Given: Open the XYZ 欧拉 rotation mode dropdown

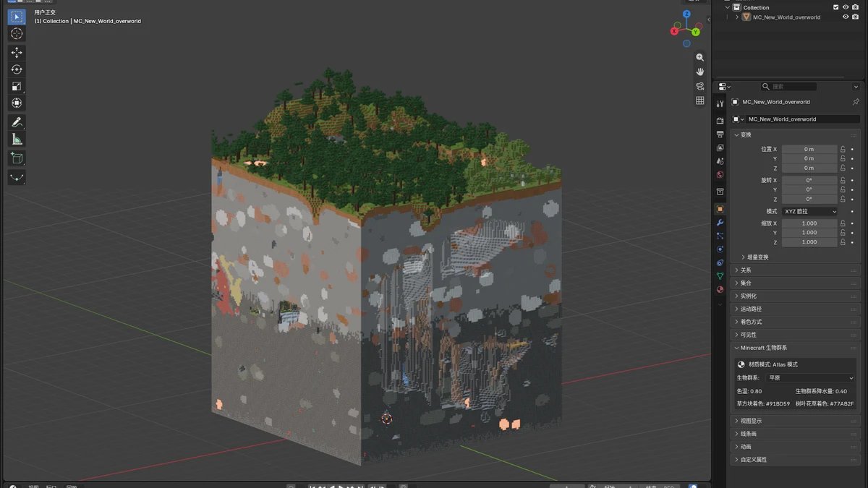Looking at the screenshot, I should click(809, 211).
